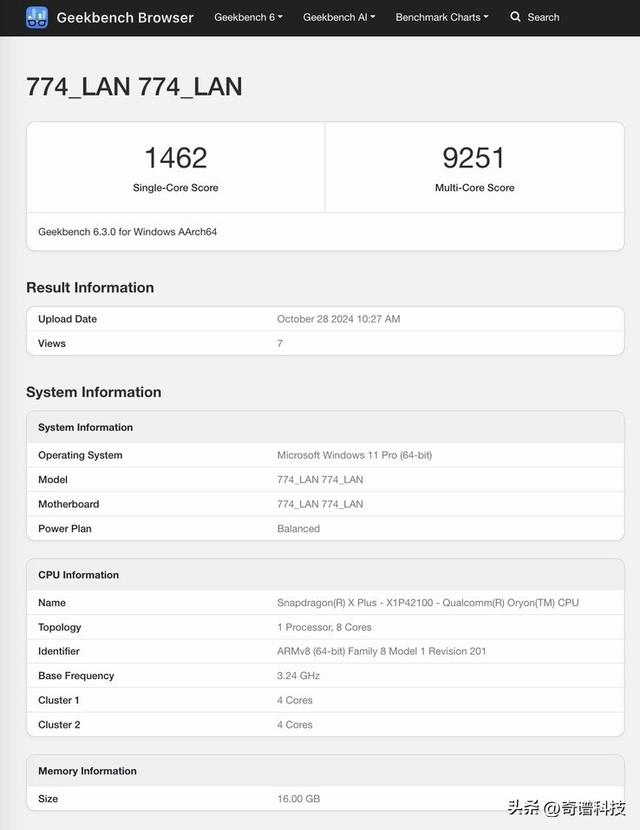640x830 pixels.
Task: Click the Views row label
Action: pos(52,343)
